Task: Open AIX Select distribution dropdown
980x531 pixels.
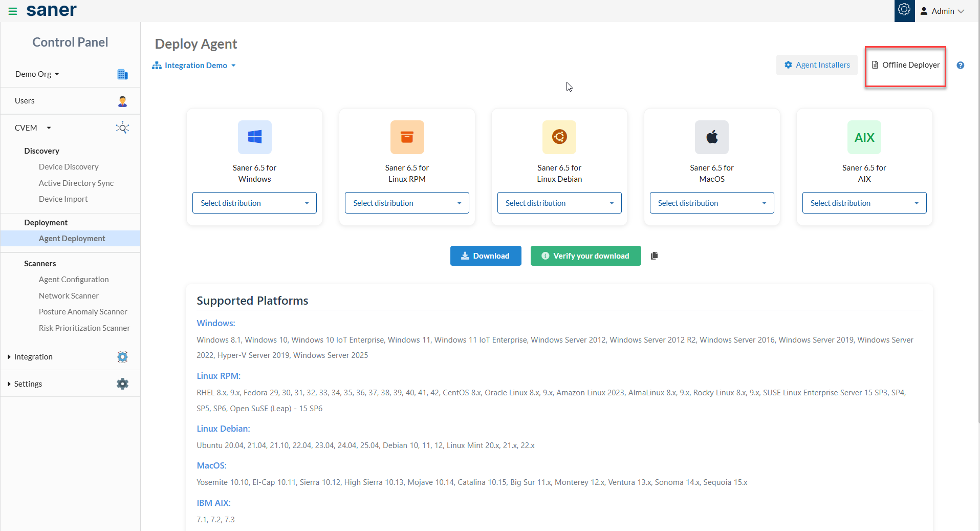Action: (x=864, y=203)
